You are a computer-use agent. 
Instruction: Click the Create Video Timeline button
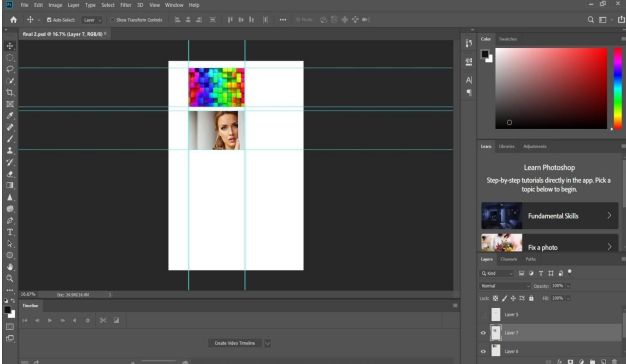(x=235, y=343)
